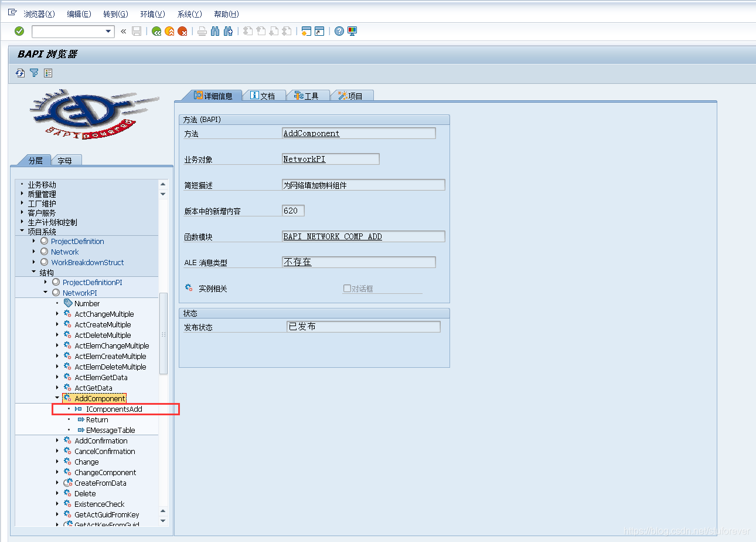Viewport: 756px width, 542px height.
Task: Expand the Network tree node
Action: [34, 252]
